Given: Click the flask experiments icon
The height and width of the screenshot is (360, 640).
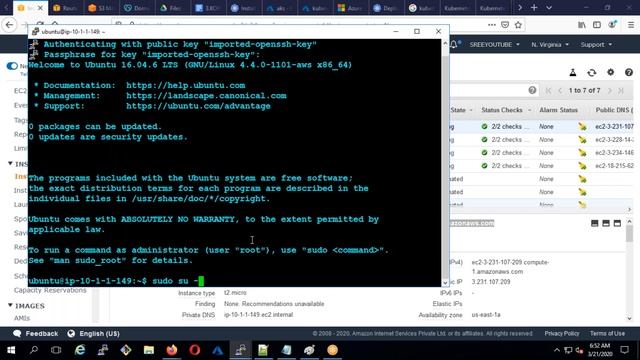Looking at the screenshot, I should pyautogui.click(x=573, y=73).
